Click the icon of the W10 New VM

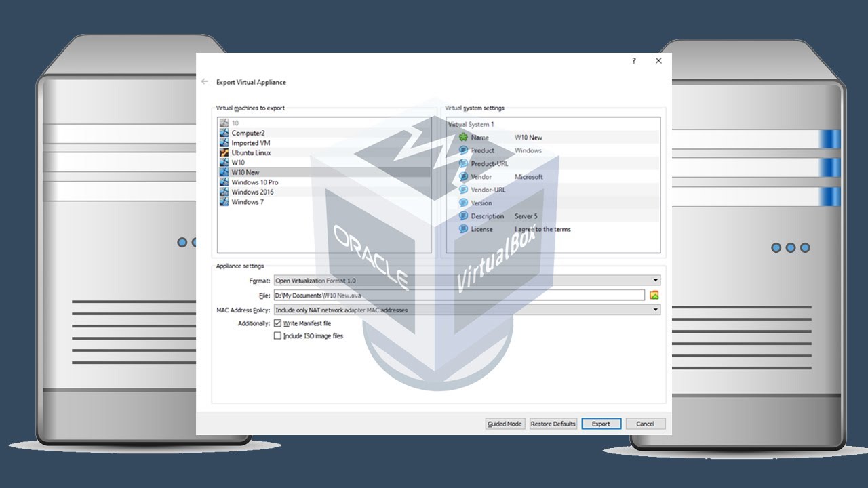pos(224,172)
